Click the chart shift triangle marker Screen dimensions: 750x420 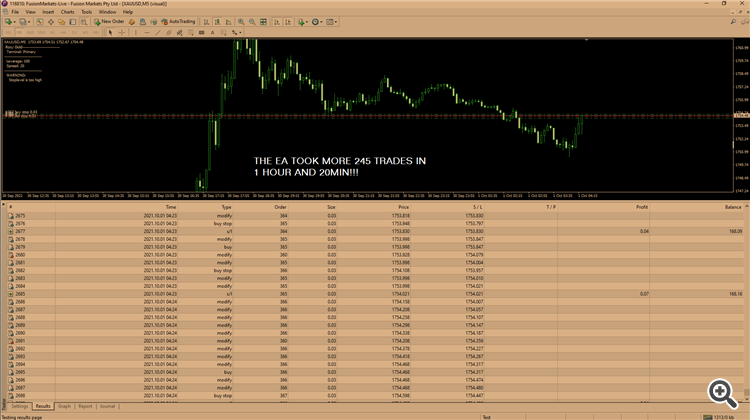point(586,40)
